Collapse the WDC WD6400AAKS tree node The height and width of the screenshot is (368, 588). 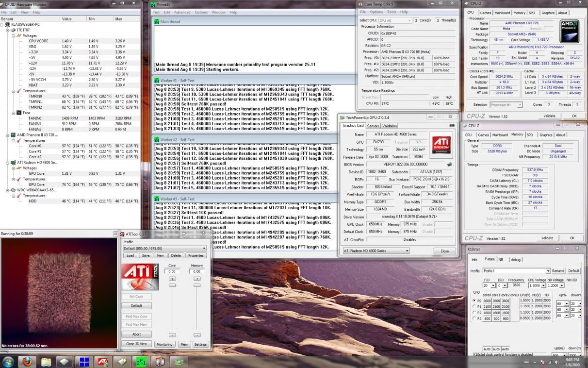(x=8, y=190)
